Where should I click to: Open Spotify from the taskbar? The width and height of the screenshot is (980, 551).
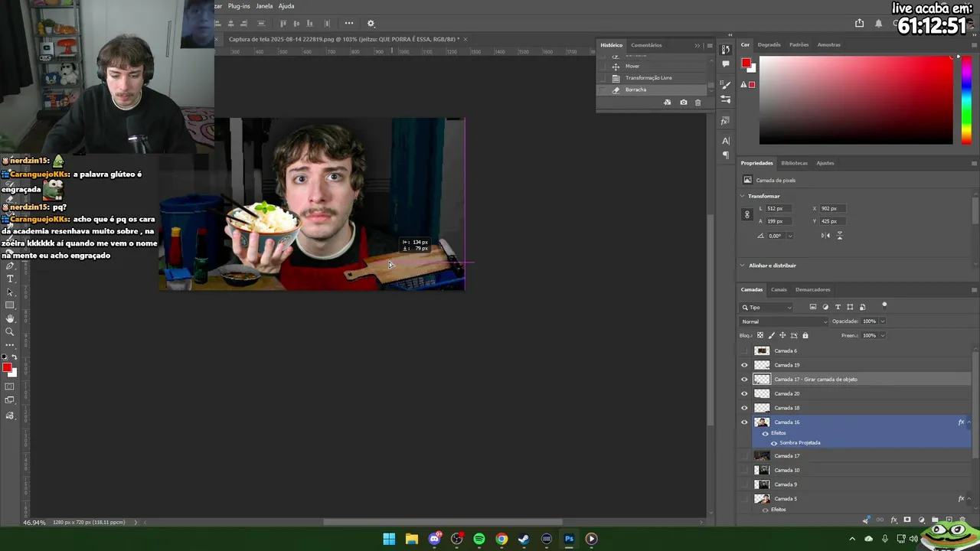[479, 539]
